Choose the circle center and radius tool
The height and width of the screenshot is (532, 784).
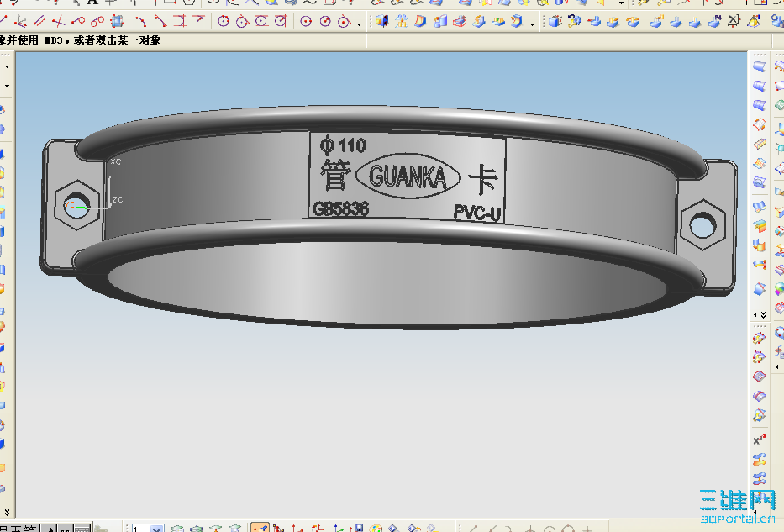[325, 21]
